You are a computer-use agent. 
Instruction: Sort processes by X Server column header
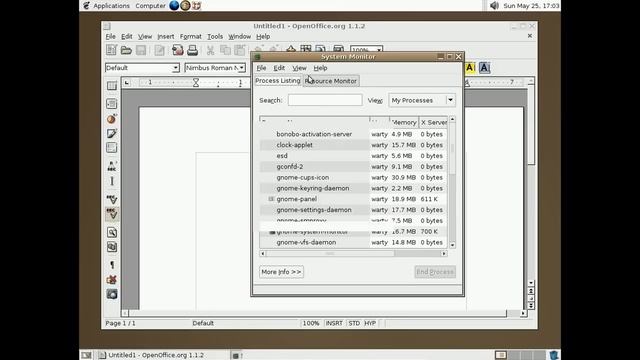pyautogui.click(x=433, y=122)
